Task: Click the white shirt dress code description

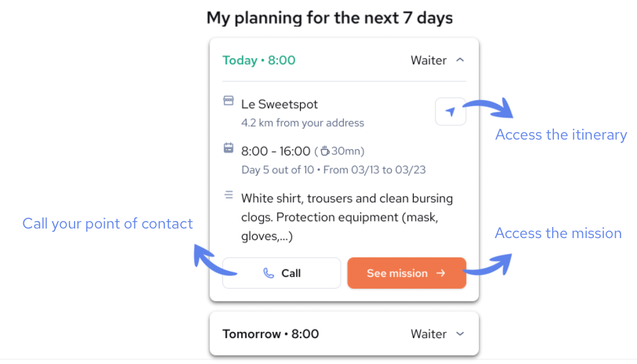Action: click(x=347, y=218)
